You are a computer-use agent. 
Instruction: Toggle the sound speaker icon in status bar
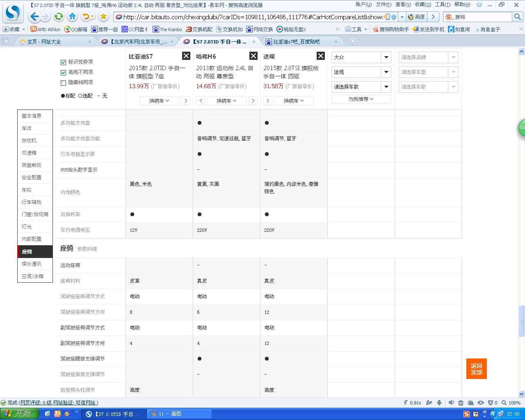pyautogui.click(x=451, y=403)
